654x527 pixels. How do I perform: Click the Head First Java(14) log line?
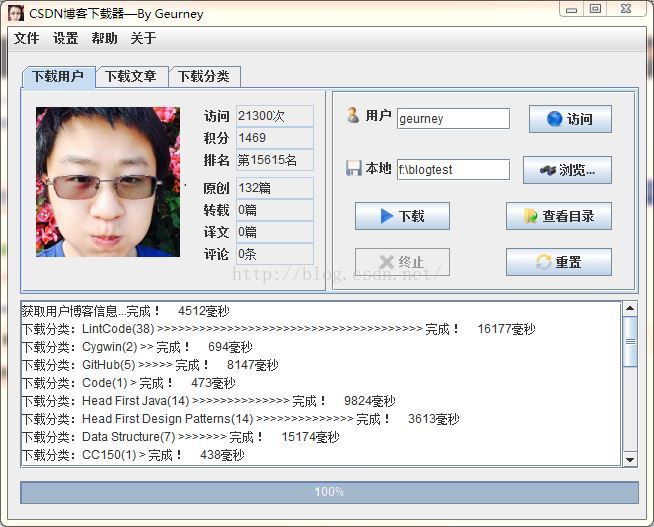(208, 401)
